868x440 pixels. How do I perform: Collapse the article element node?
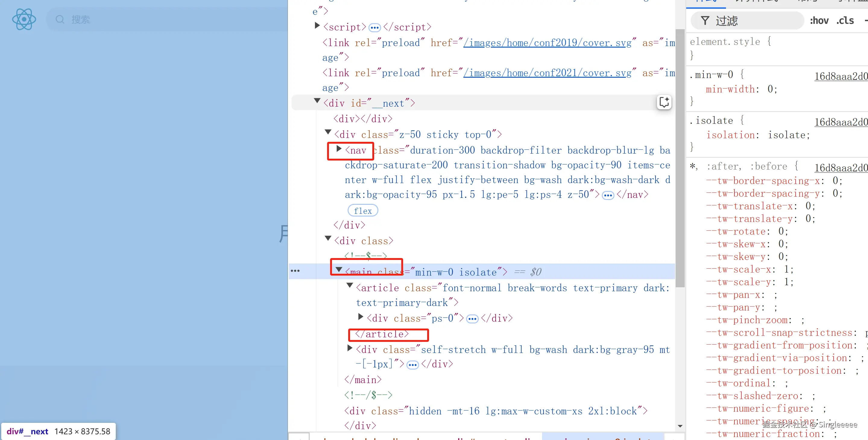[350, 286]
